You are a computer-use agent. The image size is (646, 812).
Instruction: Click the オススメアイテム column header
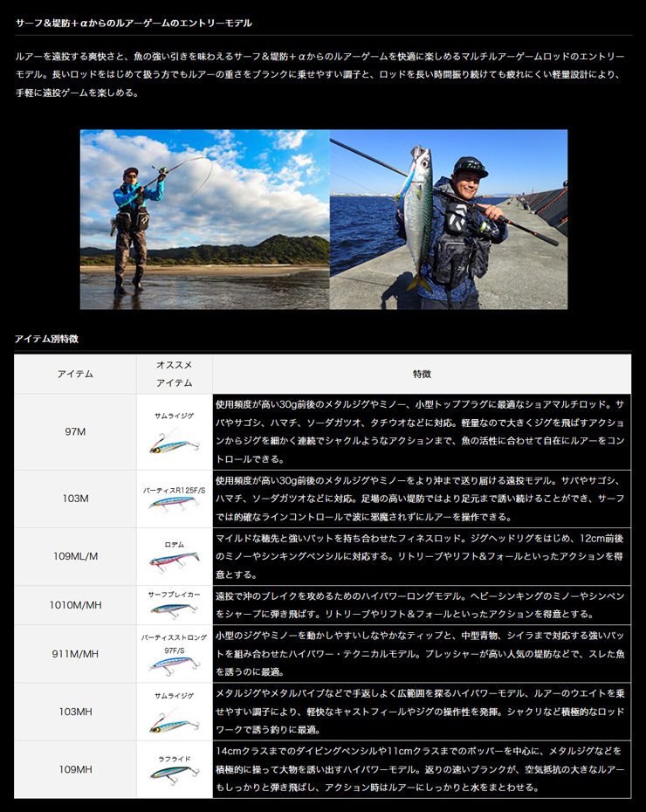tap(174, 374)
